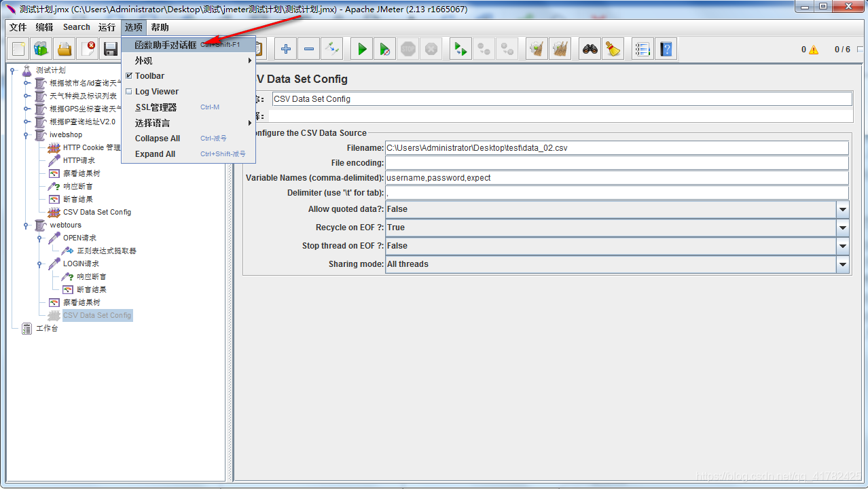Screen dimensions: 868x489
Task: Click the plus Expand All toolbar icon
Action: tap(286, 49)
